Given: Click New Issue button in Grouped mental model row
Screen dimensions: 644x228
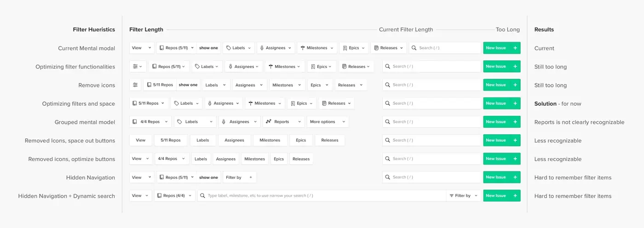Looking at the screenshot, I should coord(502,122).
